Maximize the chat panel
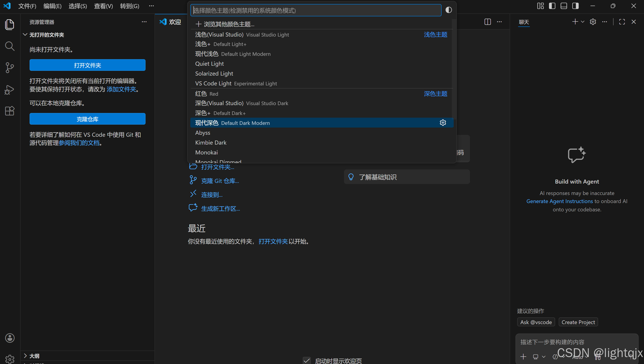Screen dimensions: 644x364 (622, 22)
